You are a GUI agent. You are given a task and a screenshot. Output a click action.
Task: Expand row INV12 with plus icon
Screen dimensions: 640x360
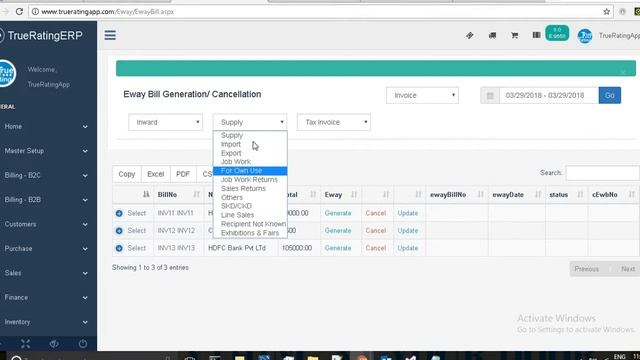pyautogui.click(x=119, y=231)
